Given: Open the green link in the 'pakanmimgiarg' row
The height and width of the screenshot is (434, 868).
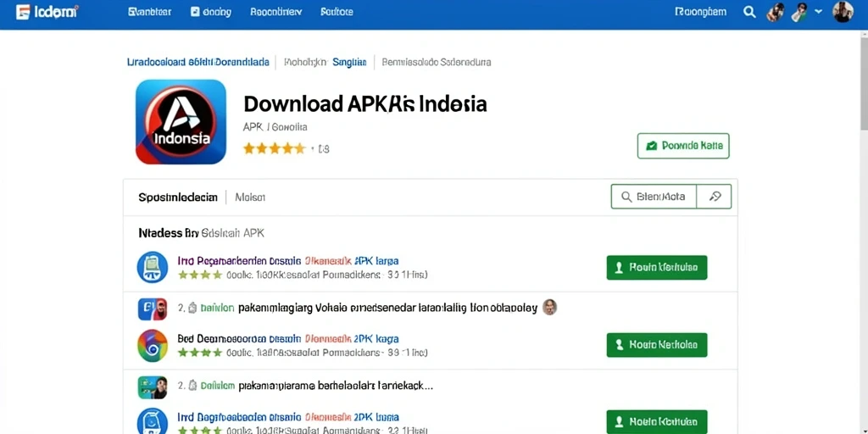Looking at the screenshot, I should click(x=217, y=309).
